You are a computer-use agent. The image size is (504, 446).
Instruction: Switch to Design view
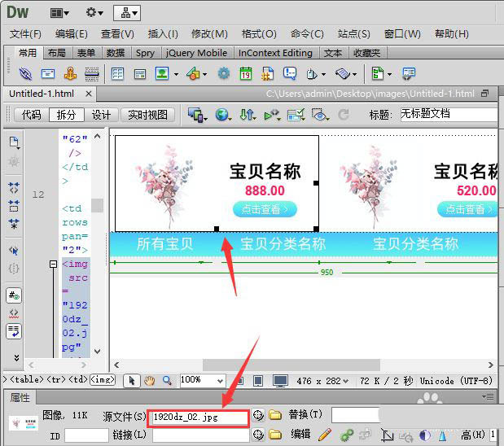(101, 115)
